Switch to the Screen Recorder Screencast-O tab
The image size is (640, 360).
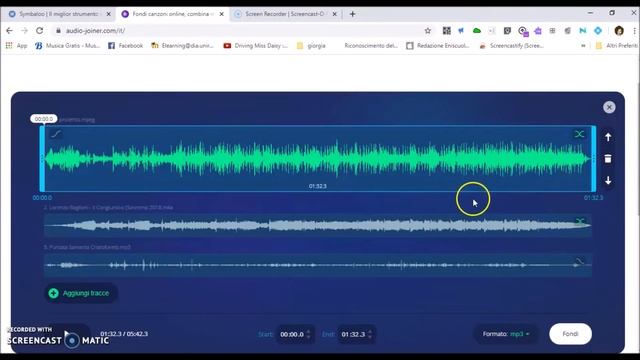pos(285,14)
